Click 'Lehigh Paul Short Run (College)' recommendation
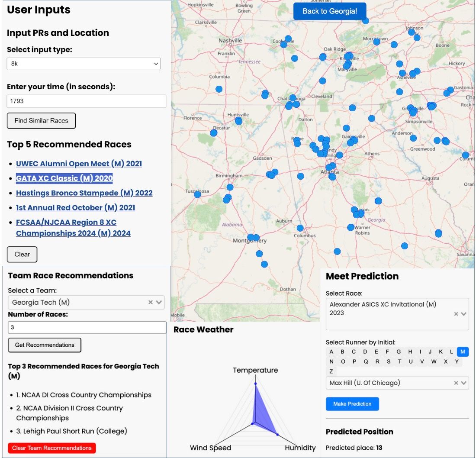This screenshot has height=458, width=476. pyautogui.click(x=72, y=431)
